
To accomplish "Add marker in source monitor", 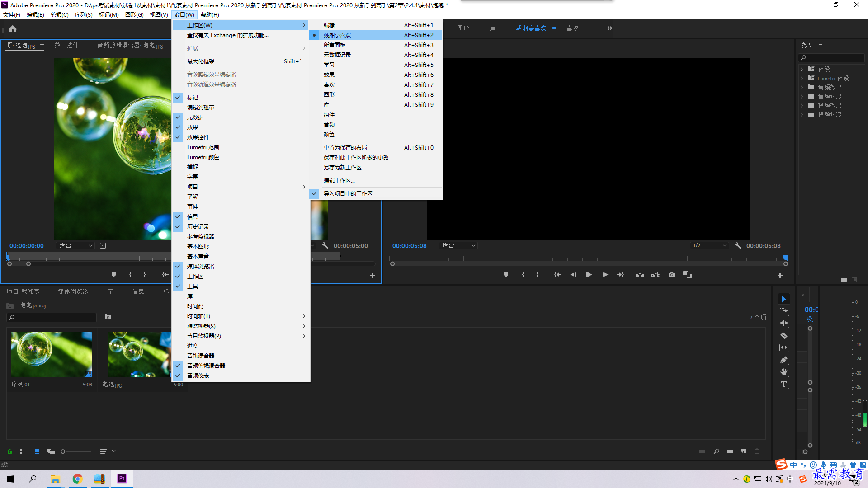I will click(113, 275).
